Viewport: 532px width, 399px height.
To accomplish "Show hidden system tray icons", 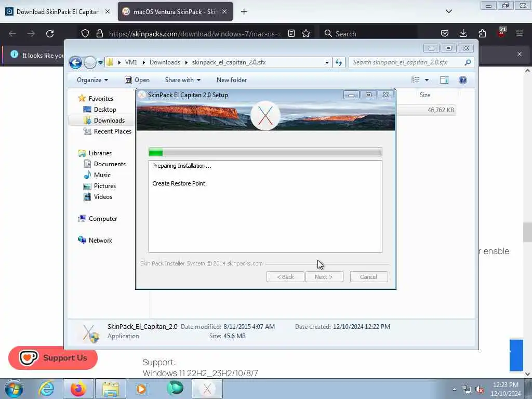I will point(454,390).
